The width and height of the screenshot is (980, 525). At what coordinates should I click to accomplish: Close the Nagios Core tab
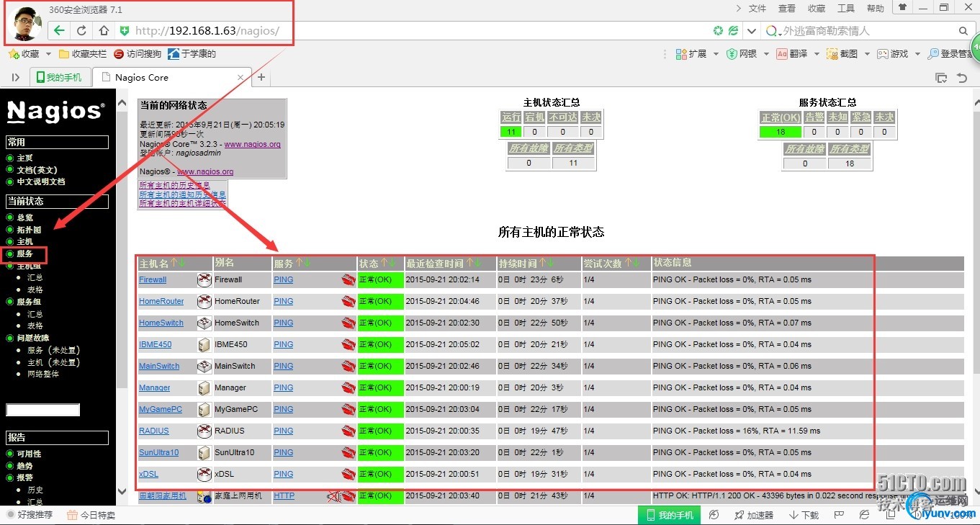tap(241, 77)
